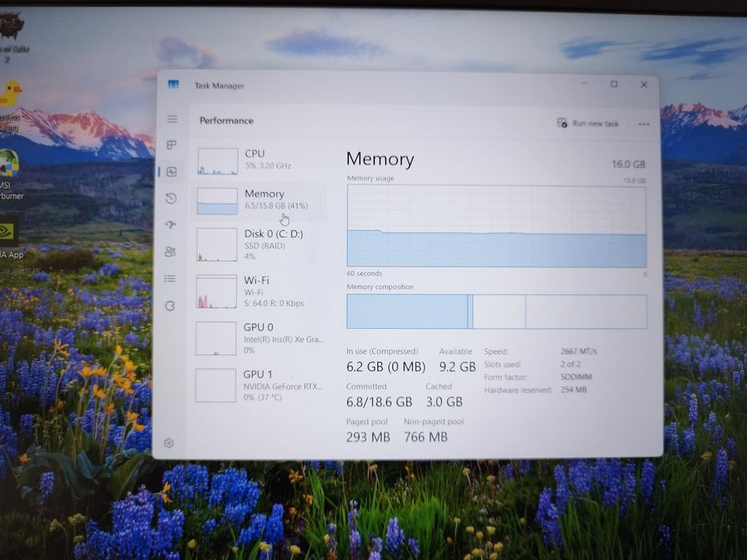Maximize the Task Manager window
Viewport: 747px width, 560px height.
613,84
